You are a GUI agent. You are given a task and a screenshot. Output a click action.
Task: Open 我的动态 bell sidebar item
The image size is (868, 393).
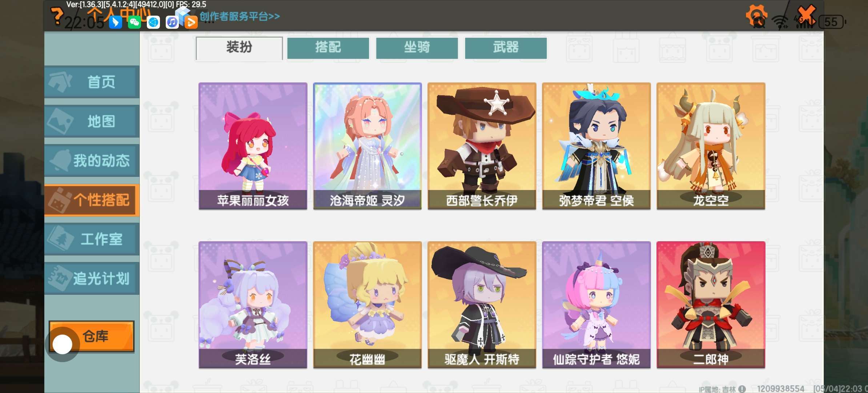click(x=92, y=160)
